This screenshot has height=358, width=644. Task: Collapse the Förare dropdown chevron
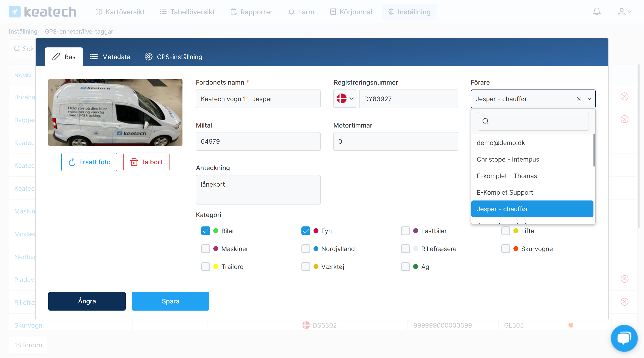[x=589, y=99]
